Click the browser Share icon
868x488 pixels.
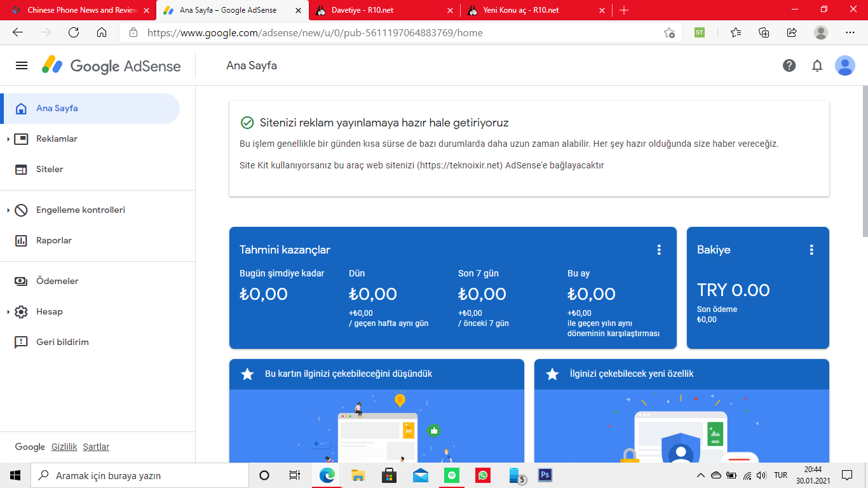[x=792, y=32]
